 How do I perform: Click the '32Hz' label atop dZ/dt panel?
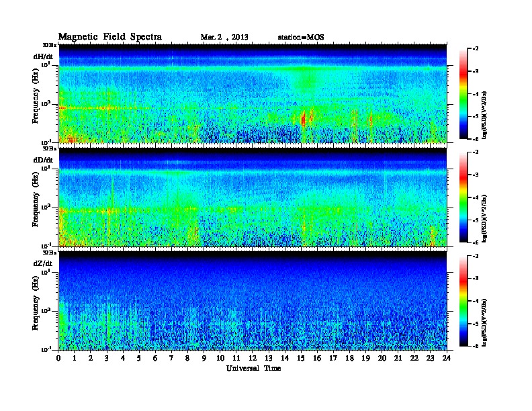pos(50,253)
